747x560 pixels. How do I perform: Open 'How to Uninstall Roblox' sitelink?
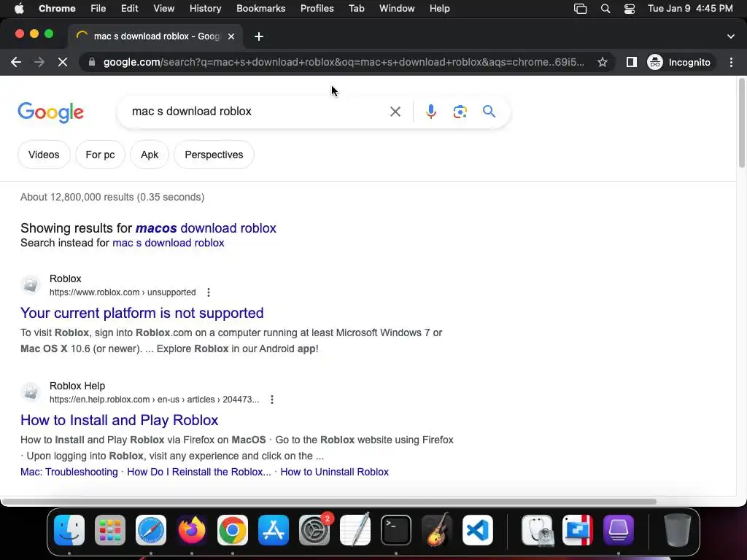[334, 472]
